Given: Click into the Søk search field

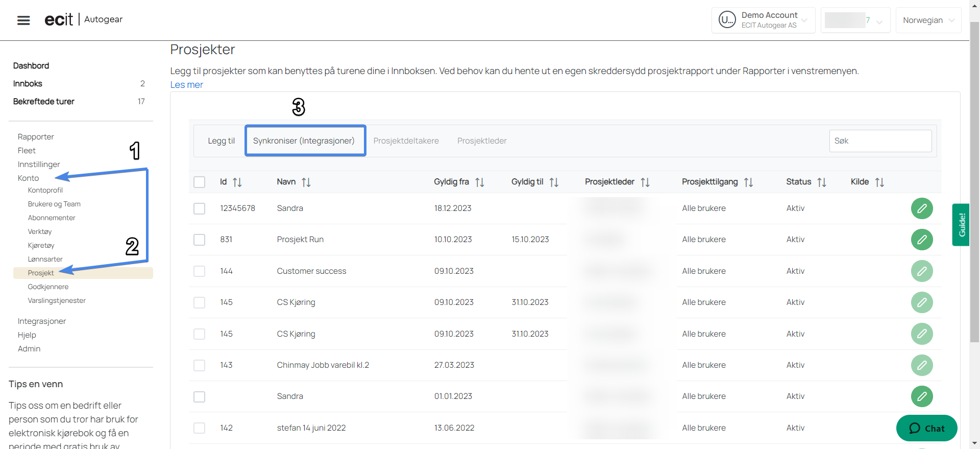Looking at the screenshot, I should (x=880, y=141).
